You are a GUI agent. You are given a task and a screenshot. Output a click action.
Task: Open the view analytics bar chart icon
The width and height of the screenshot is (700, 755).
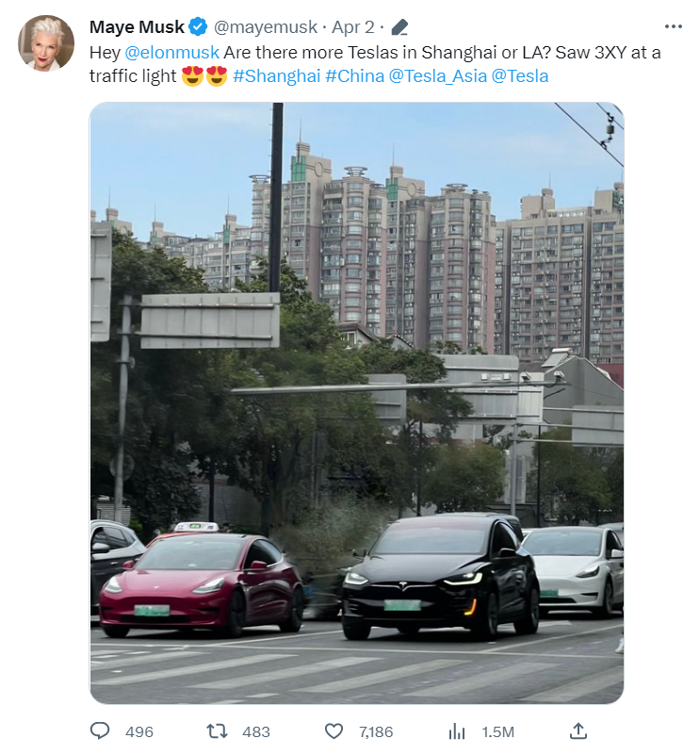click(x=456, y=731)
